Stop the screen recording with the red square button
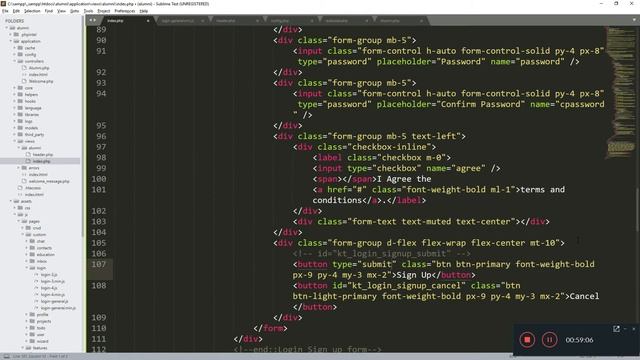The width and height of the screenshot is (640, 360). [527, 340]
